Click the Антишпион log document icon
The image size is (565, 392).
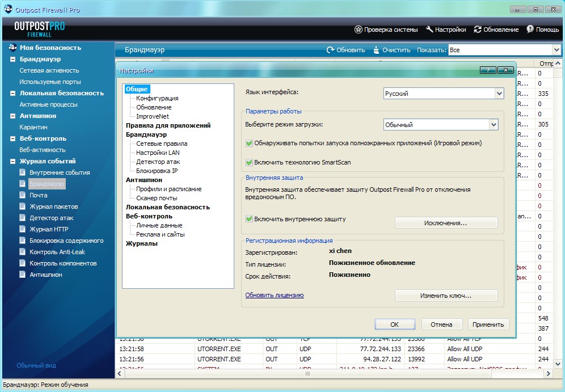[23, 274]
